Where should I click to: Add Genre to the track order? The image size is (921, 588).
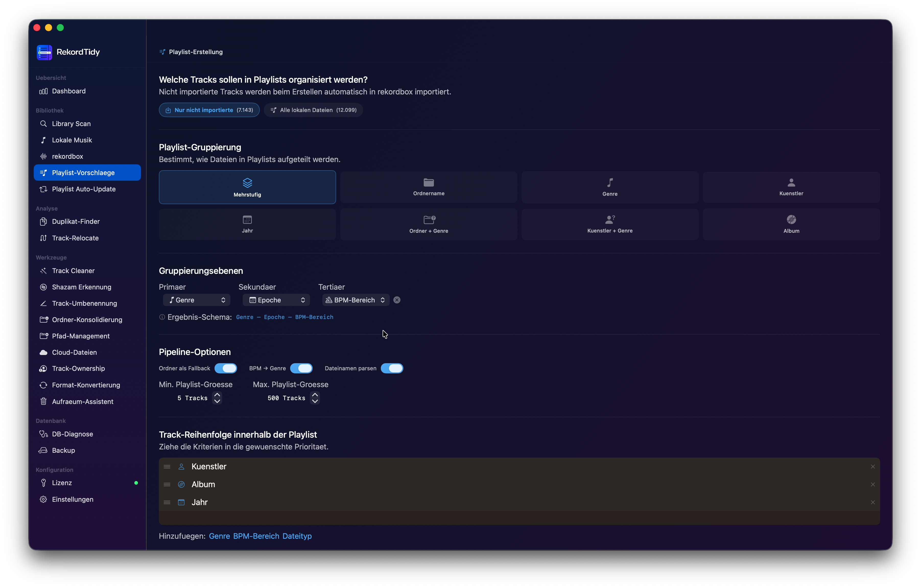[x=220, y=536]
